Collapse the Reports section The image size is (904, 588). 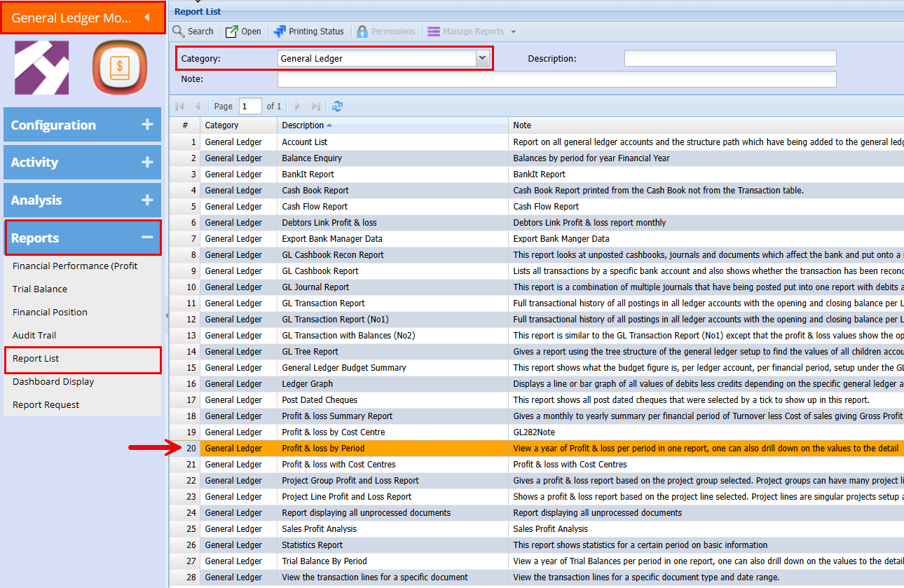(x=147, y=238)
